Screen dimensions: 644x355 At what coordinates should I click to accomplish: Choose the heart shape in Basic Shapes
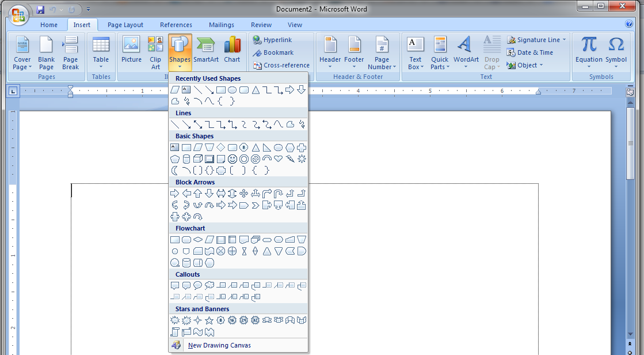click(x=279, y=159)
